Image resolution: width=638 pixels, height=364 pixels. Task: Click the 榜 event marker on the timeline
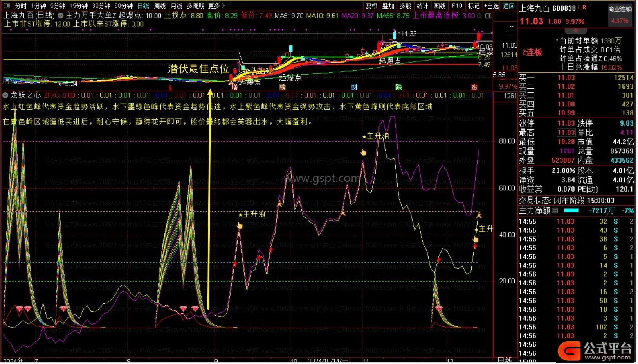283,87
